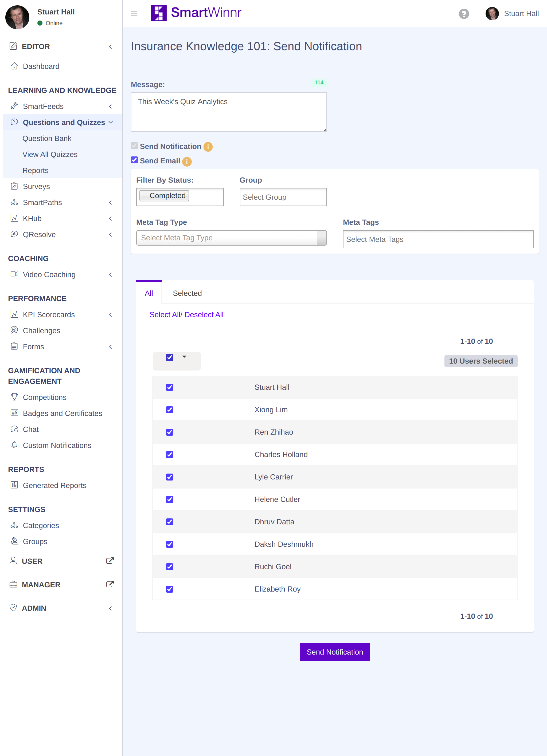Open View All Quizzes menu item
This screenshot has height=756, width=547.
point(50,154)
